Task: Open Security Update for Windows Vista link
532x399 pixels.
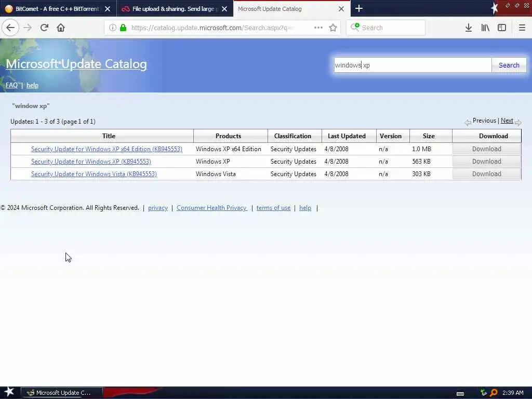Action: (x=94, y=174)
